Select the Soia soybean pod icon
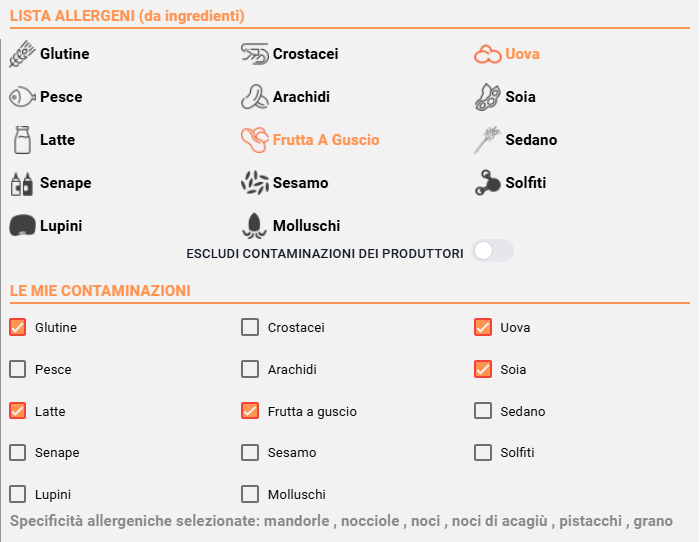The width and height of the screenshot is (700, 542). coord(488,96)
